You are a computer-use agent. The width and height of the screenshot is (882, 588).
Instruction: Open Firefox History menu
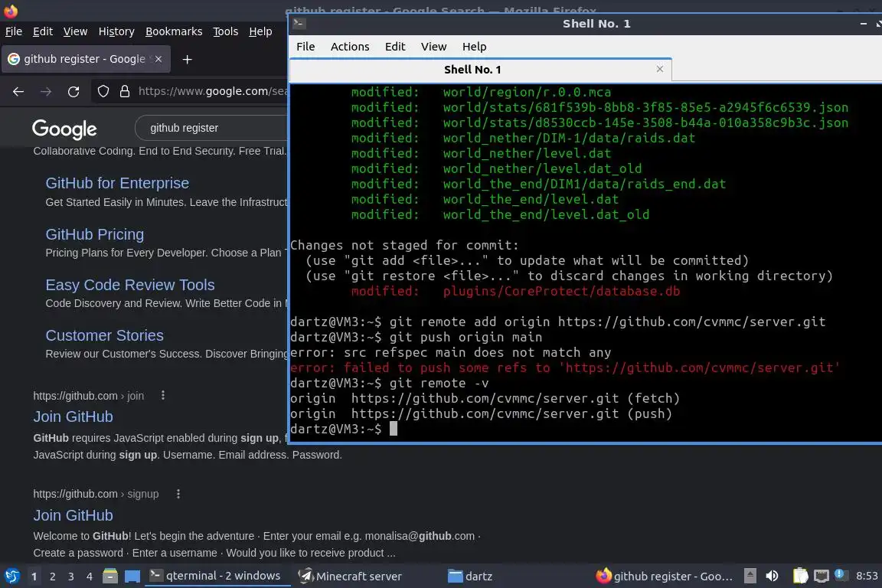pos(116,31)
